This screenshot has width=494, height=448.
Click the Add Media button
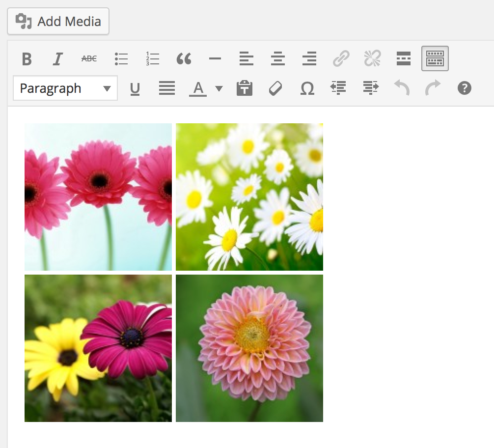point(58,22)
